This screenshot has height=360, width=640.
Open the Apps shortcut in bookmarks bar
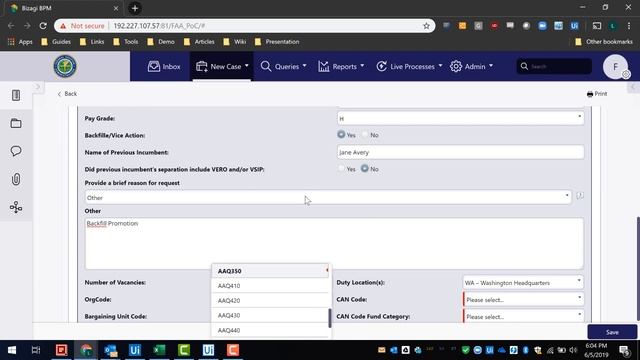tap(20, 42)
